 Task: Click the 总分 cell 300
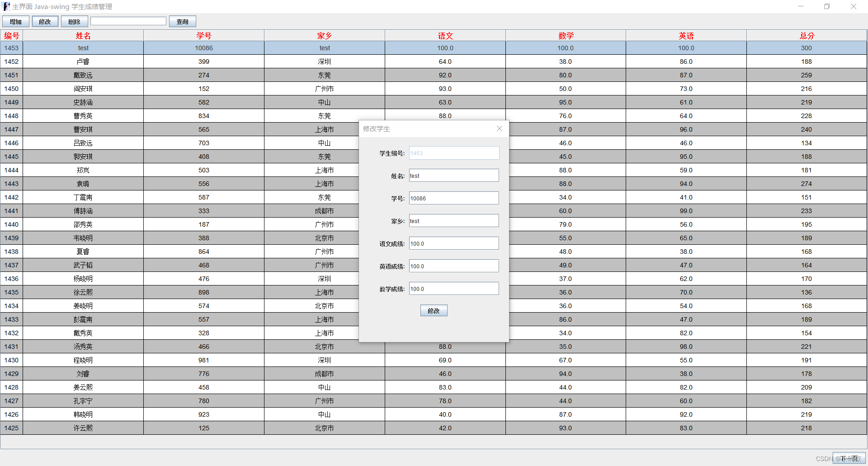[807, 48]
